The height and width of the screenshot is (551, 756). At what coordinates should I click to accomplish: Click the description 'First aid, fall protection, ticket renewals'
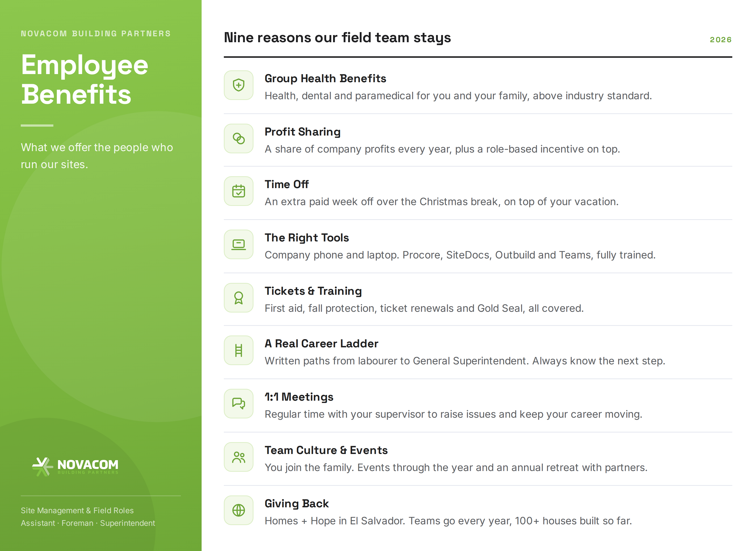(x=424, y=309)
